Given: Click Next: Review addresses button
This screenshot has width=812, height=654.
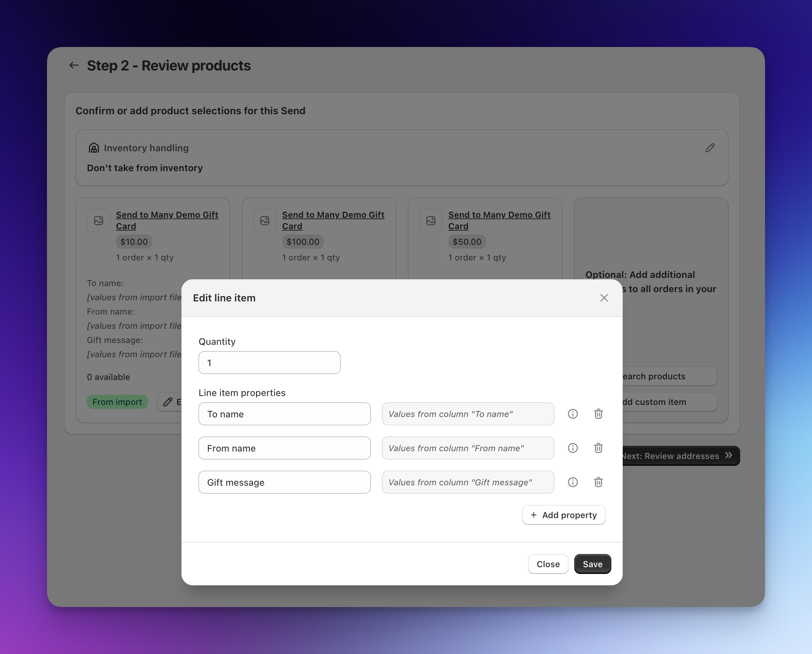Looking at the screenshot, I should click(x=680, y=456).
